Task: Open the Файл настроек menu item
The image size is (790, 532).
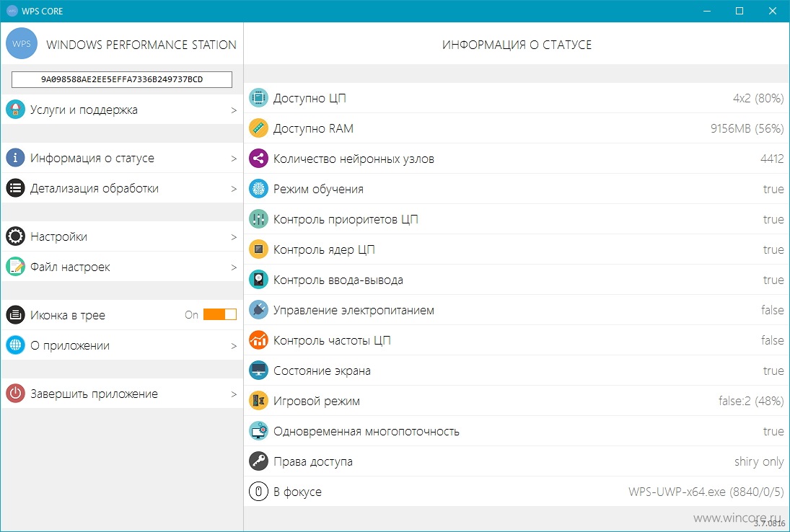Action: coord(122,266)
